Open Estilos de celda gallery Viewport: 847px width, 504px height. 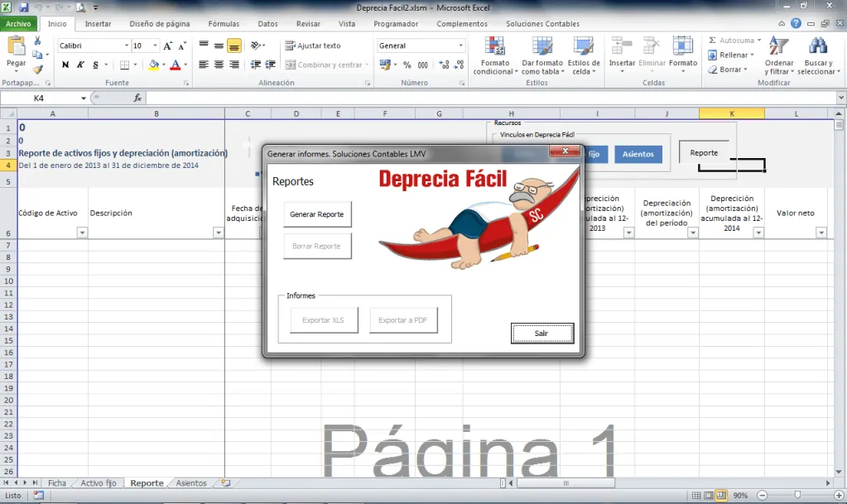[584, 55]
